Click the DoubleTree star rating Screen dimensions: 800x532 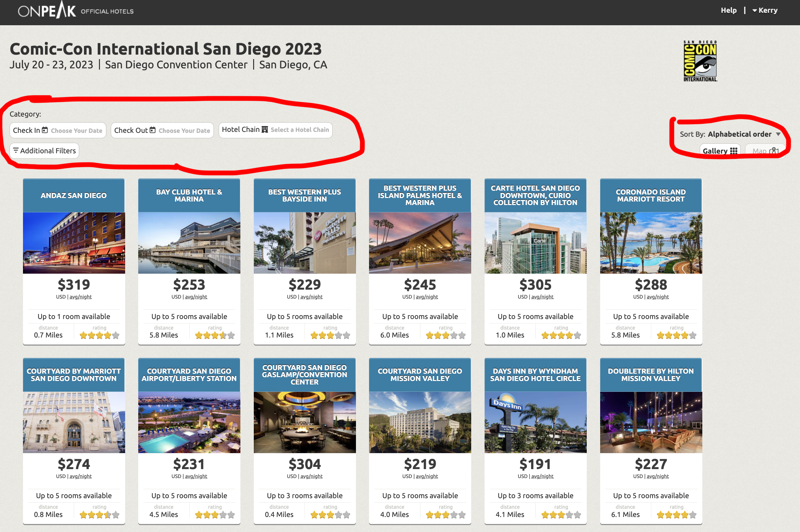pos(676,515)
